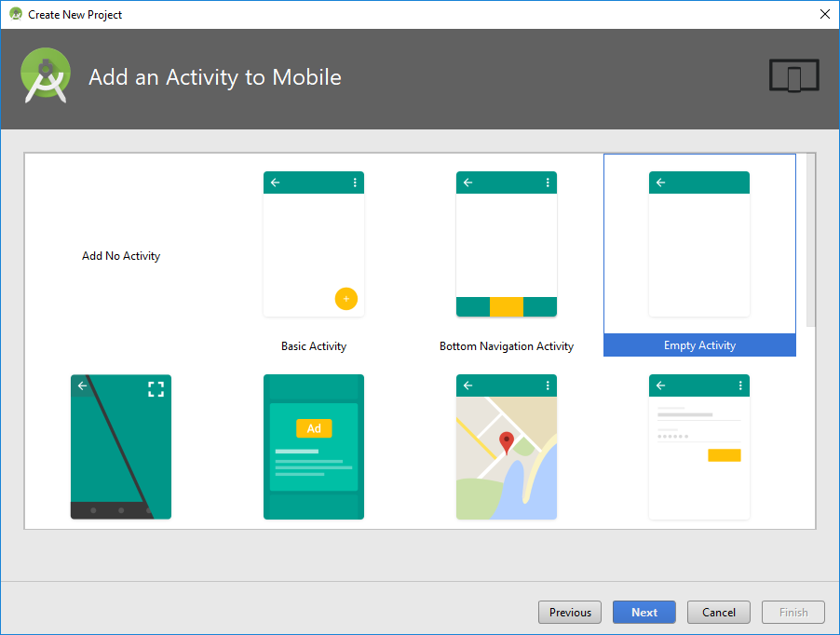The image size is (840, 635).
Task: Click the Android Studio logo in header
Action: (46, 75)
